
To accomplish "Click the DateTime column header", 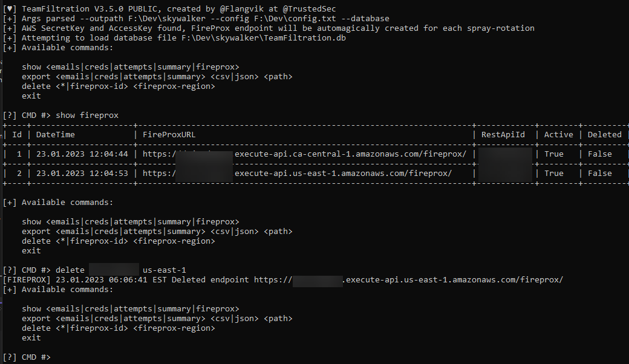I will pyautogui.click(x=56, y=135).
